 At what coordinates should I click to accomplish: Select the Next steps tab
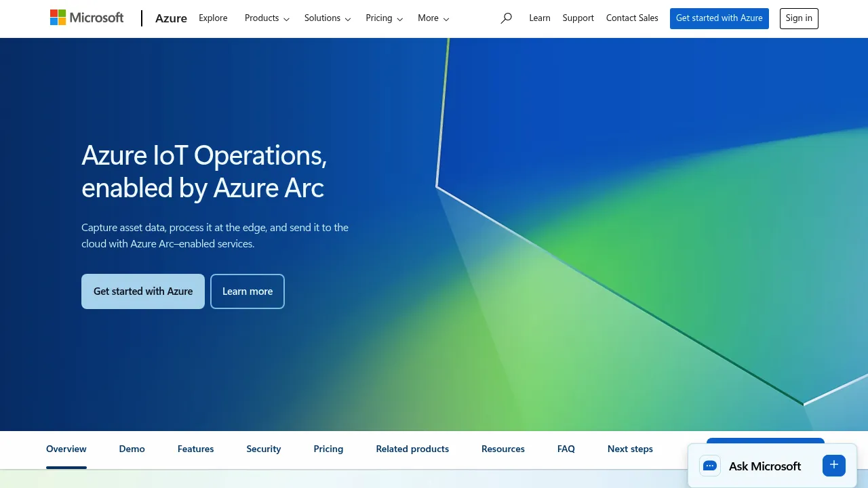tap(630, 449)
